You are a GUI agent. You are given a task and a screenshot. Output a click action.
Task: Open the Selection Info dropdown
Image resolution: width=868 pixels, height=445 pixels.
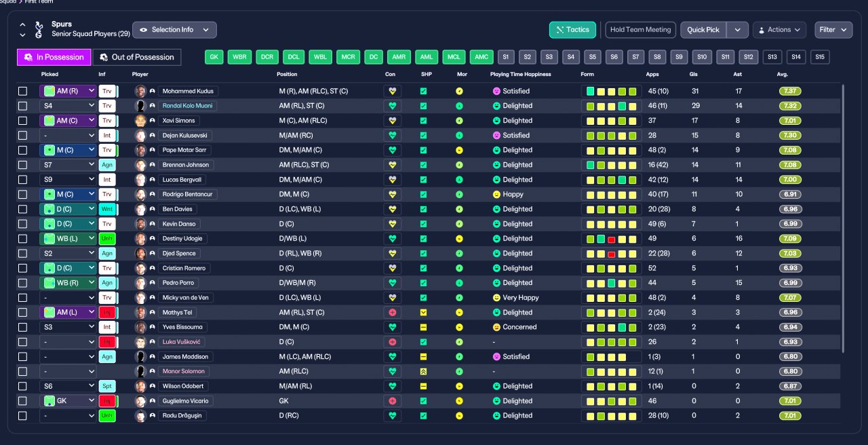pos(174,30)
